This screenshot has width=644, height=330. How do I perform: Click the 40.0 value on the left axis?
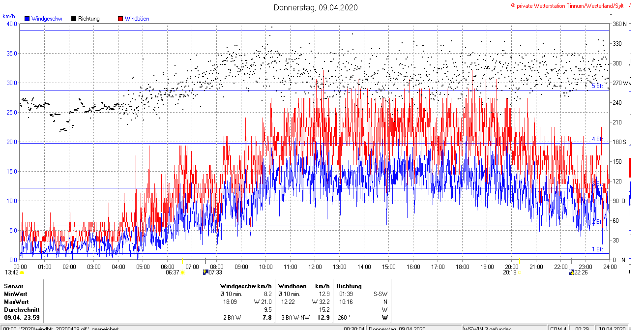pos(11,24)
